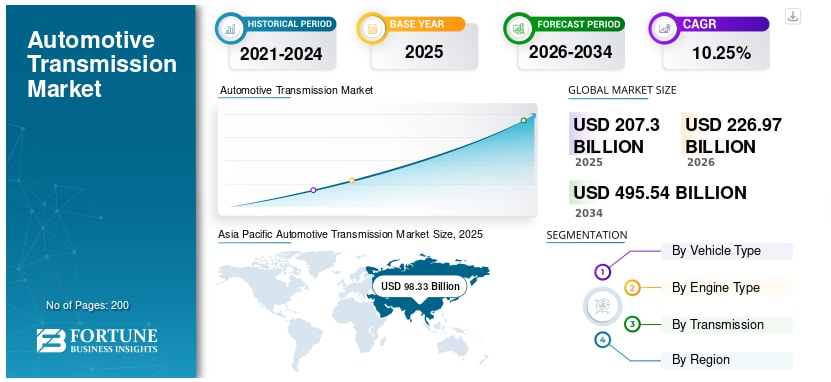The width and height of the screenshot is (831, 382).
Task: Click the USD 98.33 Billion map callout
Action: pyautogui.click(x=420, y=287)
